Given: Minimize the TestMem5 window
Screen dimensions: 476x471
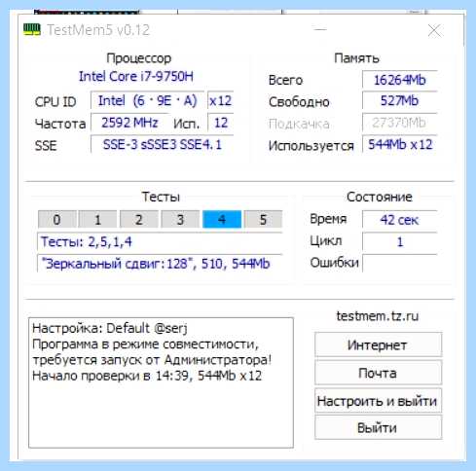Looking at the screenshot, I should click(320, 29).
